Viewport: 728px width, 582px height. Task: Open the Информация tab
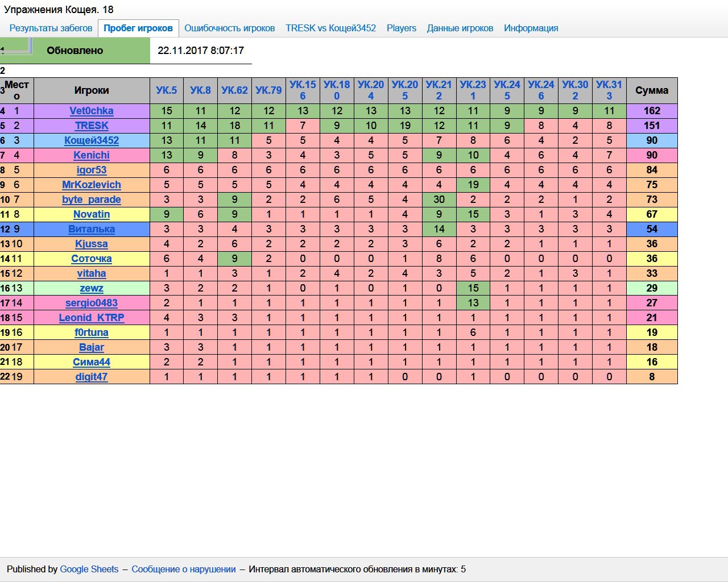coord(531,28)
